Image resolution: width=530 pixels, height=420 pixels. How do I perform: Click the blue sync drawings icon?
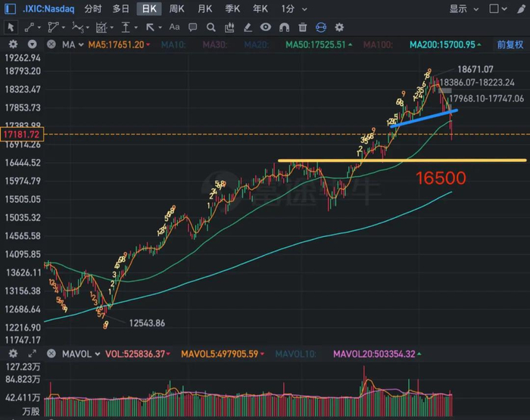(321, 27)
